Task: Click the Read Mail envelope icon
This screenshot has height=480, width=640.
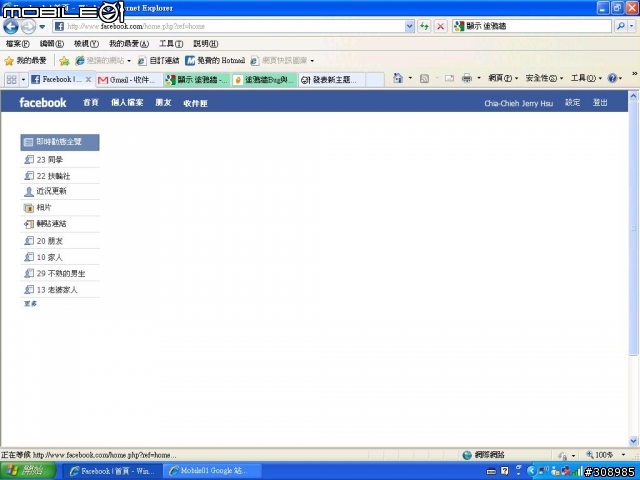Action: (x=449, y=78)
